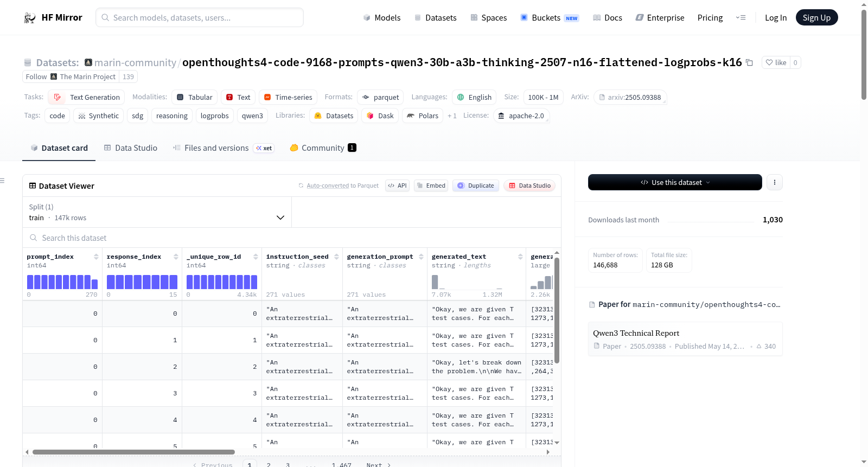Select the Time-series modality tag
Screen dimensions: 868x467
tap(288, 97)
